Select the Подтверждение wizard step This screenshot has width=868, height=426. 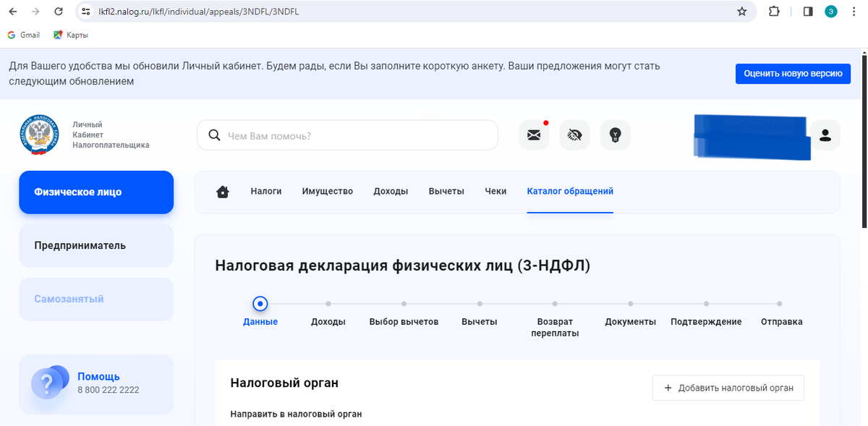706,322
